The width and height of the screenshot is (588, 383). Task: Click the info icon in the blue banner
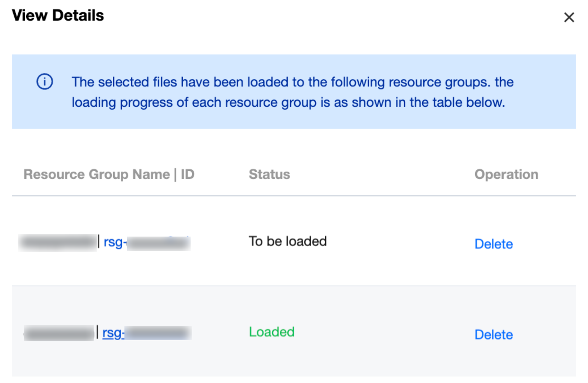point(45,81)
